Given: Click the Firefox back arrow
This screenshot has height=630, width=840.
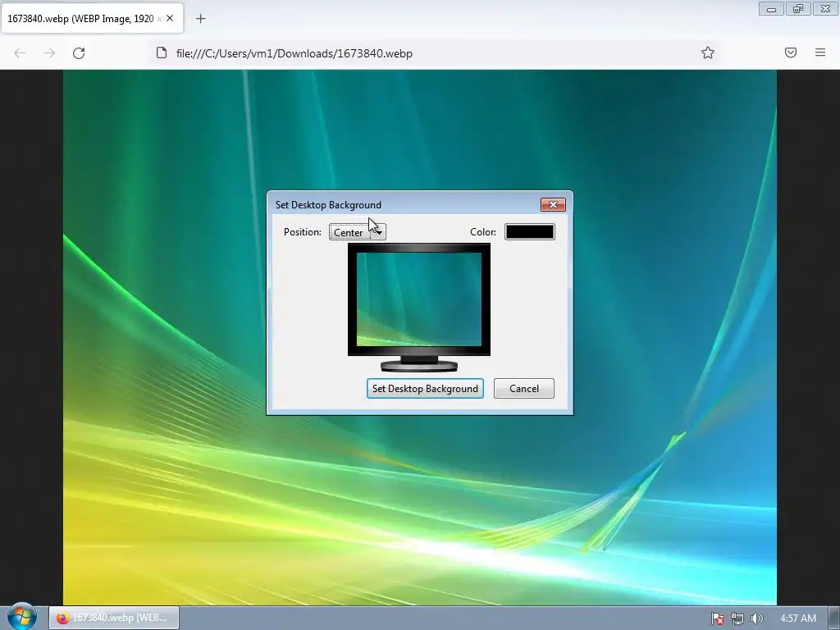Looking at the screenshot, I should point(20,53).
